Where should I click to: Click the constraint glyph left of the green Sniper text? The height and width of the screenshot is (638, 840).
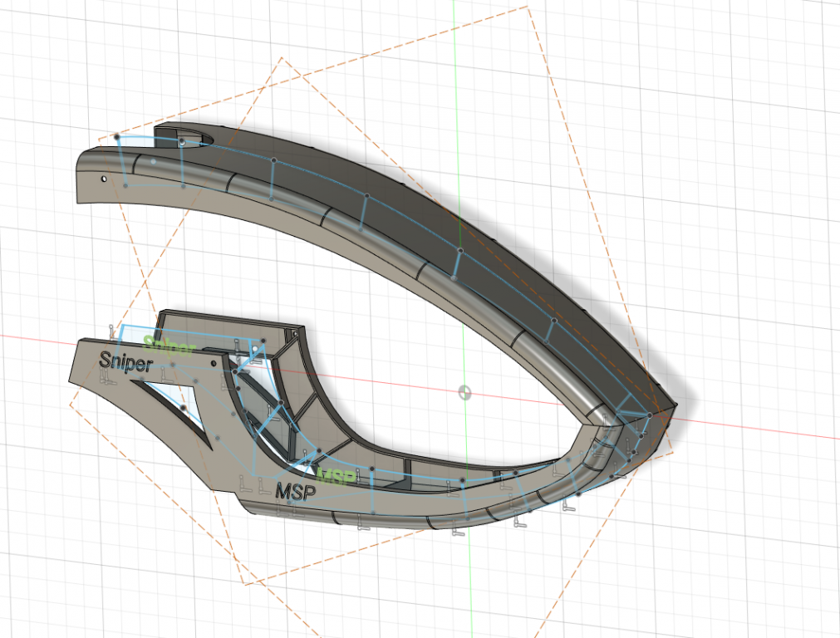pyautogui.click(x=113, y=331)
